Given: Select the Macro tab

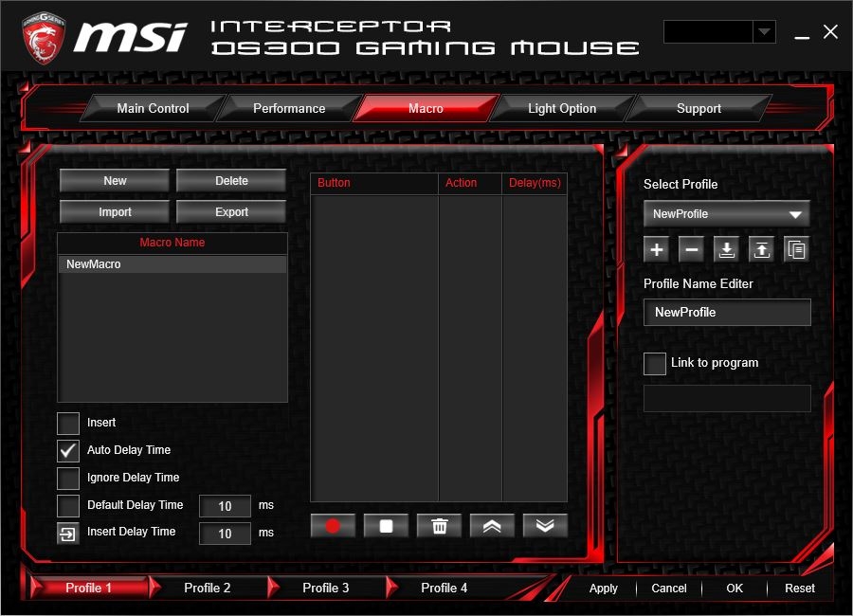Looking at the screenshot, I should (426, 108).
